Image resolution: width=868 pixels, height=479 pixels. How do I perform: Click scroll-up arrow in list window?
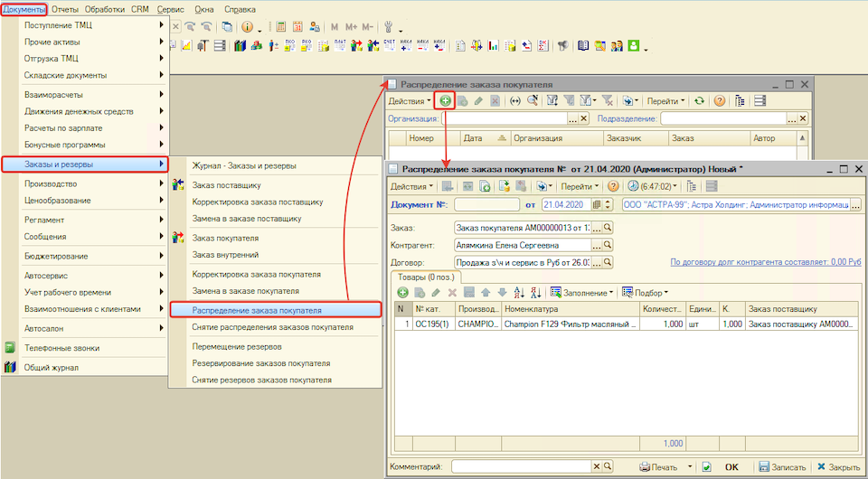click(x=802, y=137)
